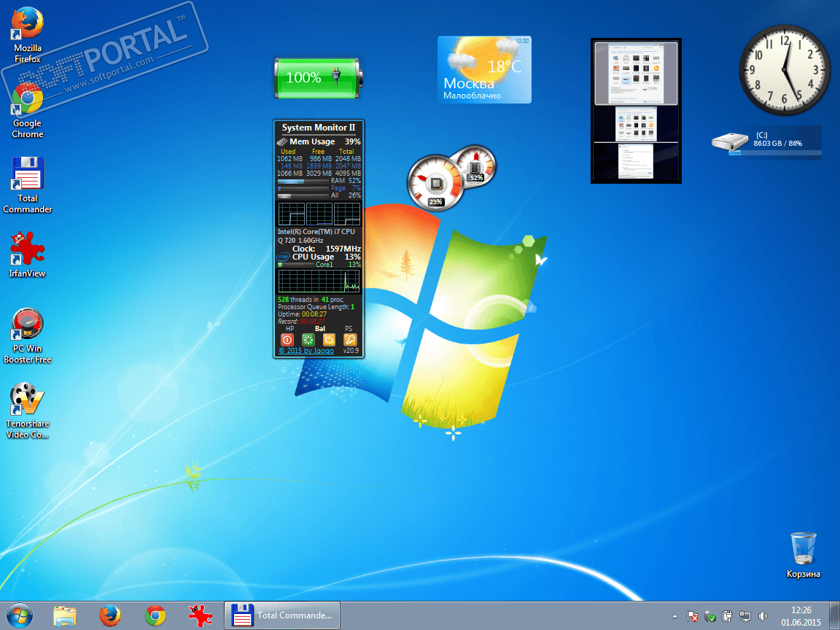This screenshot has height=630, width=840.
Task: Open the '© 2015 by Igogo' link
Action: pos(306,351)
